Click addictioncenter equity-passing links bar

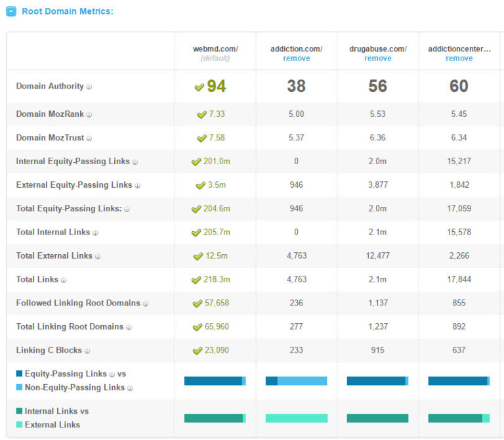click(x=459, y=381)
